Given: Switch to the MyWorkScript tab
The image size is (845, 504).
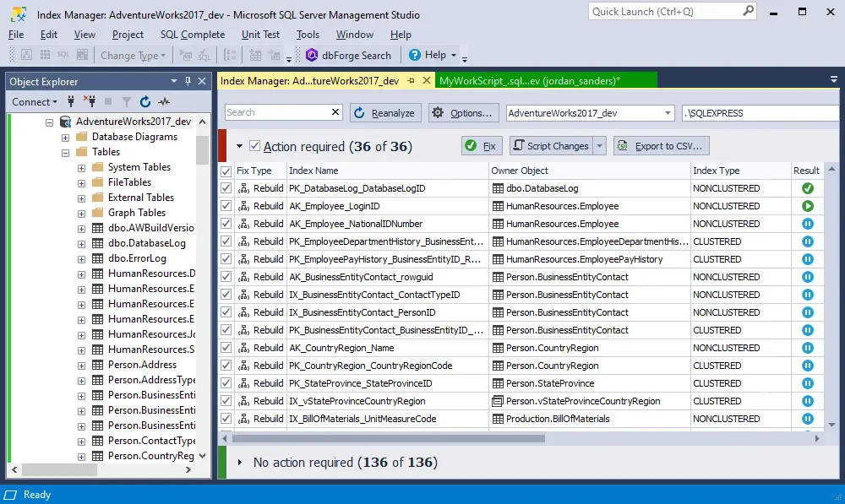Looking at the screenshot, I should pyautogui.click(x=529, y=81).
